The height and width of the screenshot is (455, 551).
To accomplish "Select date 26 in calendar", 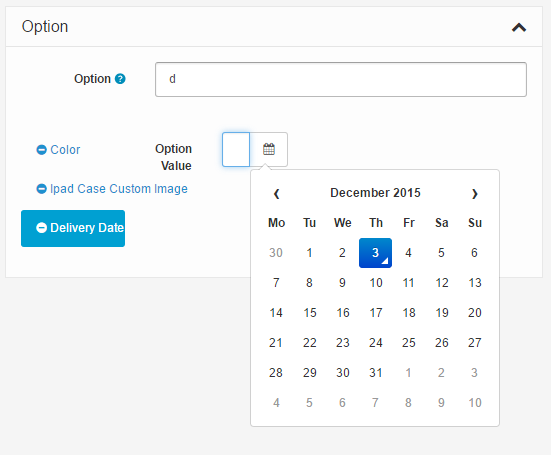I will tap(441, 343).
